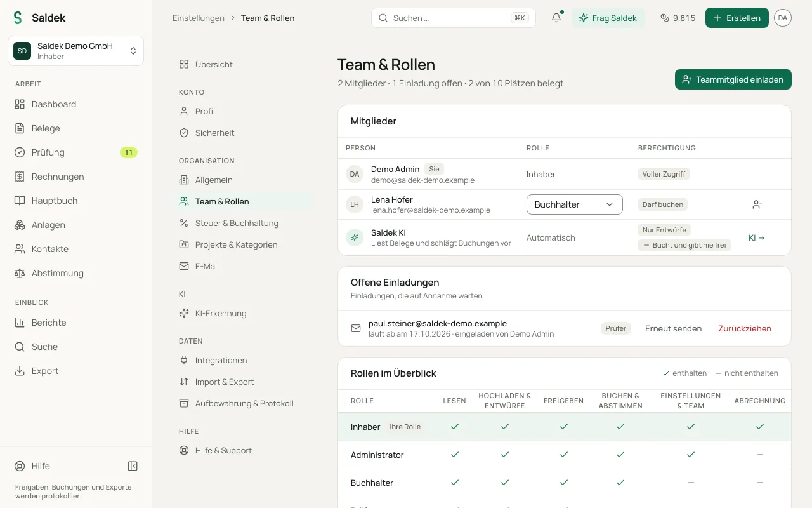Click the Prüfer badge on the invitation
The image size is (812, 508).
coord(616,328)
